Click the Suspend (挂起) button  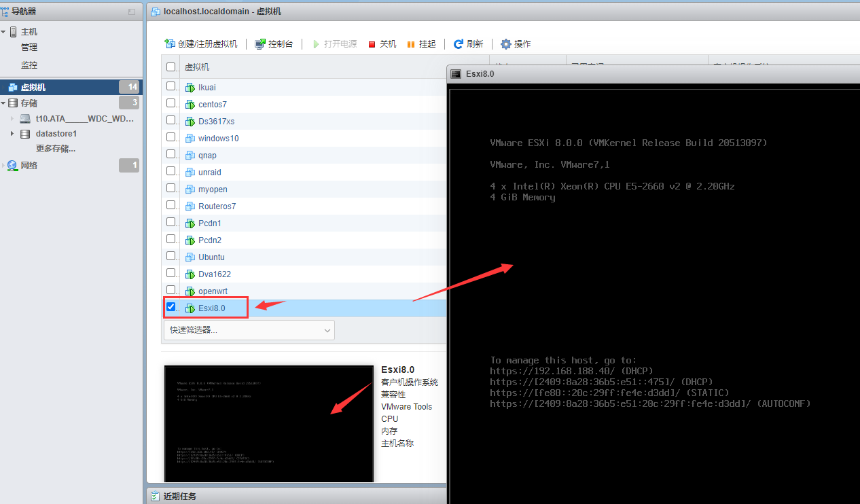421,43
